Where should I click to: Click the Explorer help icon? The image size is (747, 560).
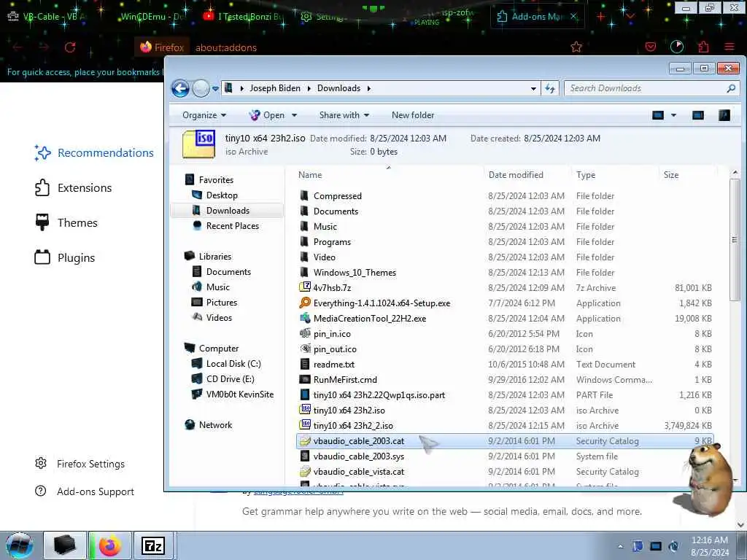724,115
